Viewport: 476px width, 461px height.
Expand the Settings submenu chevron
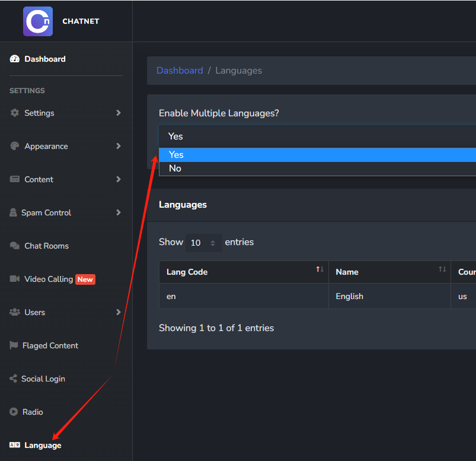[119, 113]
